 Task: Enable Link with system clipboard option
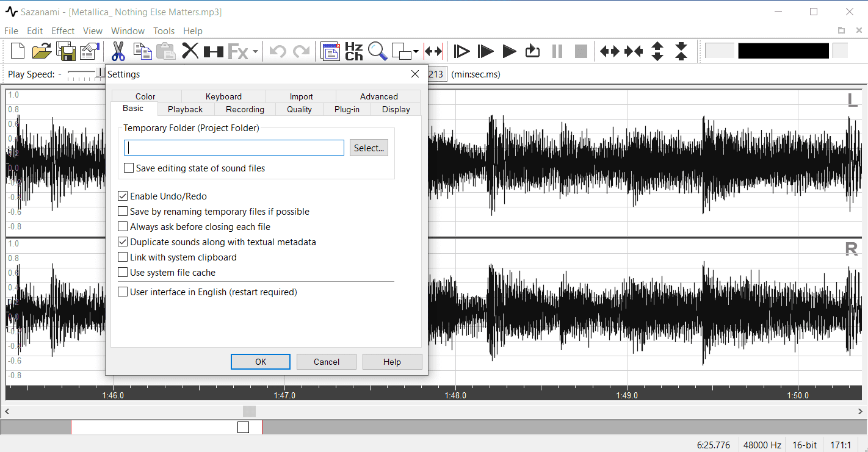pyautogui.click(x=123, y=257)
